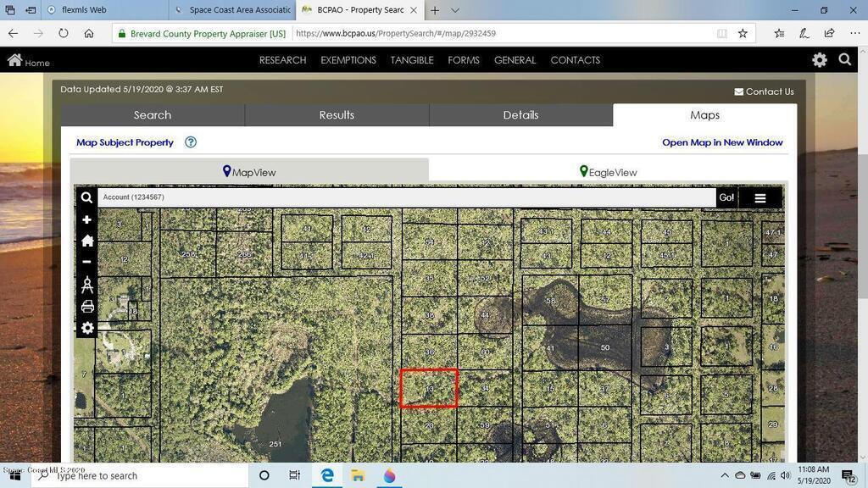Click the Windows Start button
This screenshot has width=868, height=488.
[x=14, y=475]
